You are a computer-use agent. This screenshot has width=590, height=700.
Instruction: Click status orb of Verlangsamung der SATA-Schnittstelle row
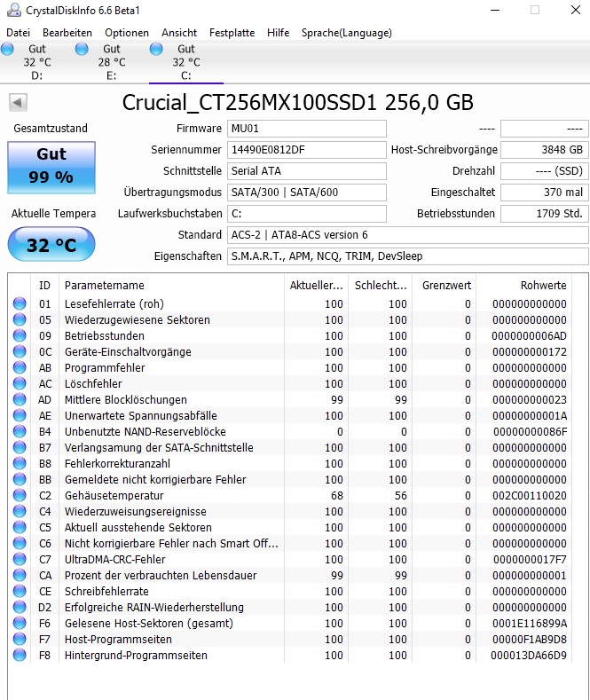coord(20,447)
